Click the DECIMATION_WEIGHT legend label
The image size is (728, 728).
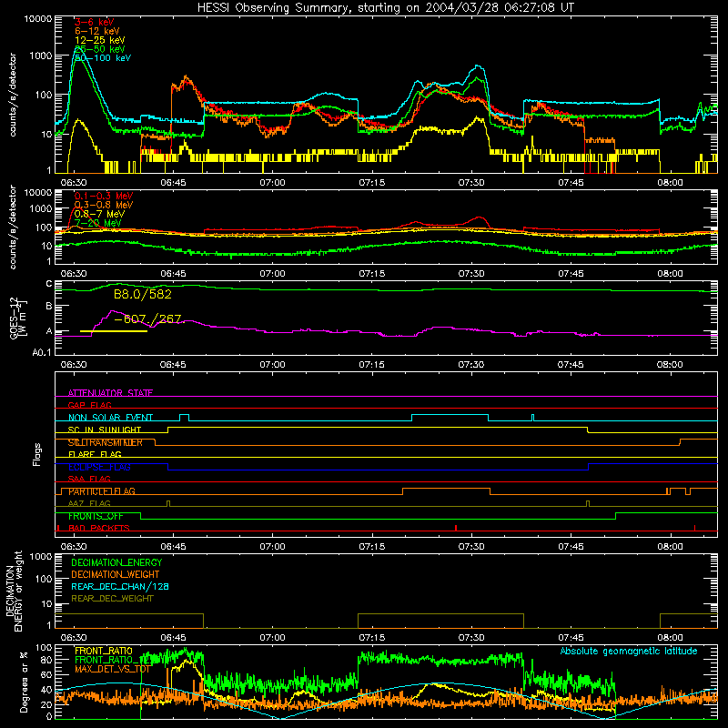pos(116,574)
